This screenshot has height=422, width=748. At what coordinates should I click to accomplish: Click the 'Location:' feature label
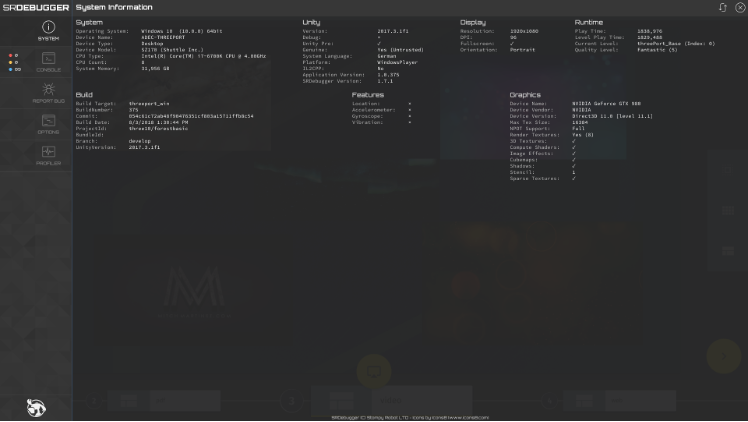click(x=366, y=103)
